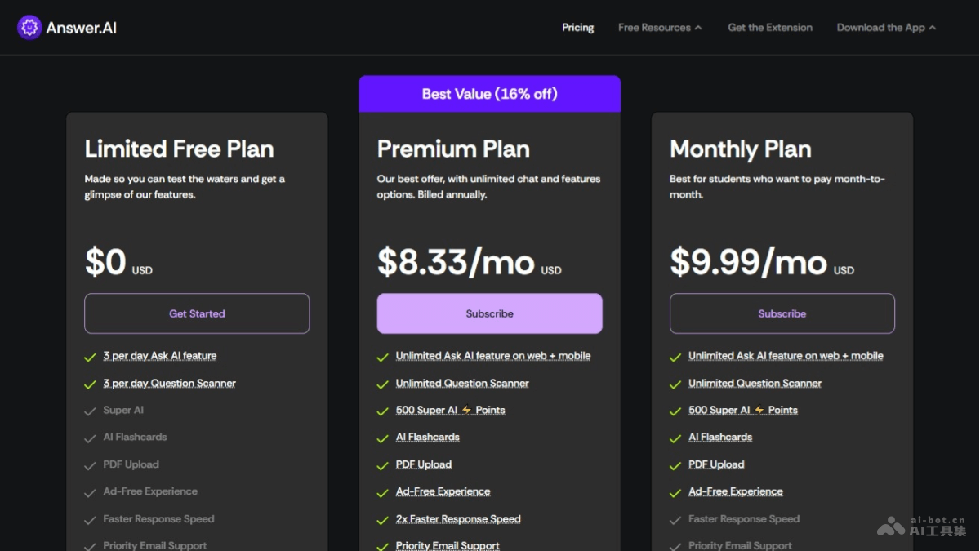Screen dimensions: 980x551
Task: Click the Answer.AI logo icon
Action: pos(29,28)
